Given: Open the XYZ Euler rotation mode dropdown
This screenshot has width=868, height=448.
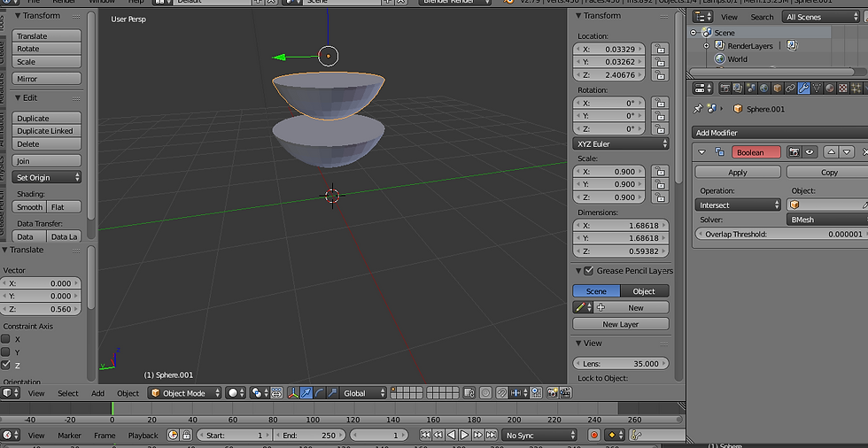Looking at the screenshot, I should [621, 143].
